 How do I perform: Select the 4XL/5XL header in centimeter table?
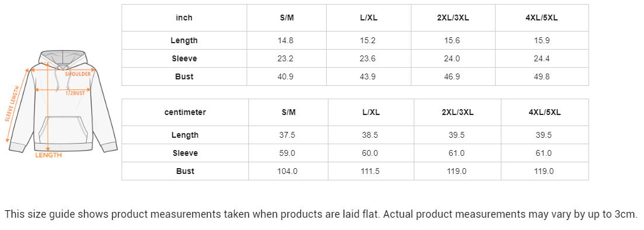(x=545, y=112)
